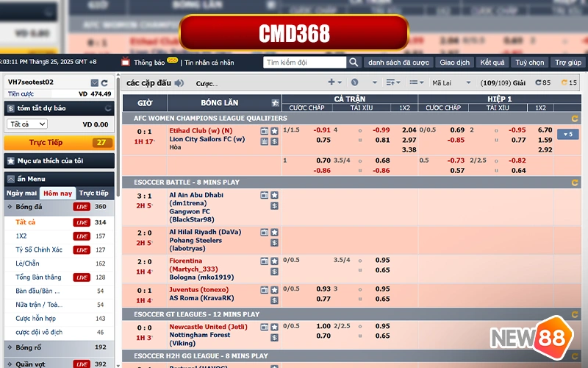Screen dimensions: 588x368
Task: Refresh the AFC Women Champions League section
Action: click(575, 118)
